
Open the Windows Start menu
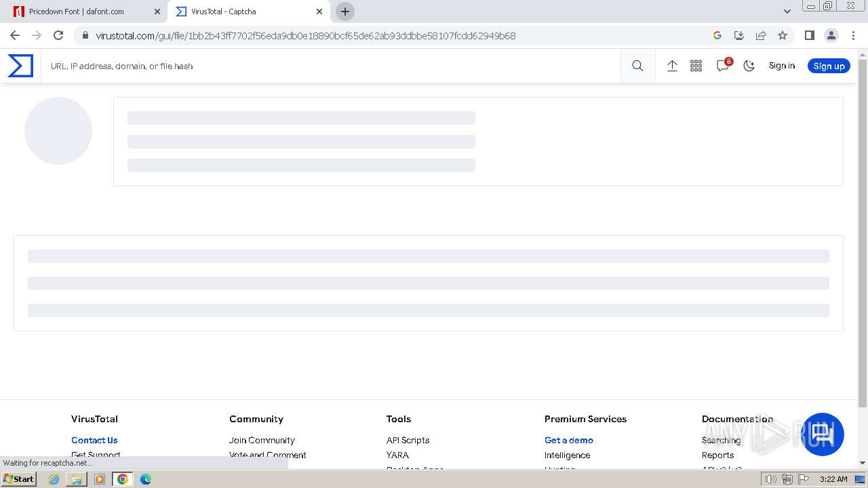coord(18,479)
